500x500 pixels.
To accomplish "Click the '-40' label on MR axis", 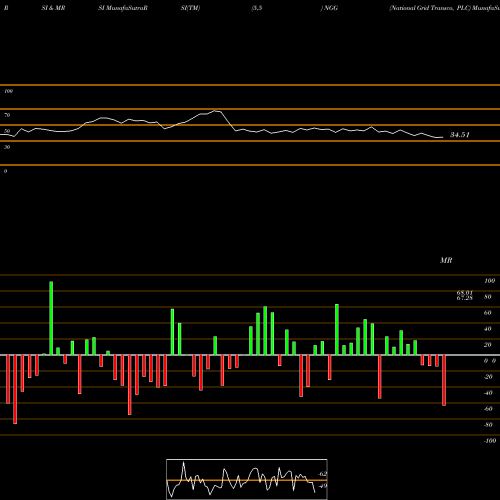I will coord(488,393).
